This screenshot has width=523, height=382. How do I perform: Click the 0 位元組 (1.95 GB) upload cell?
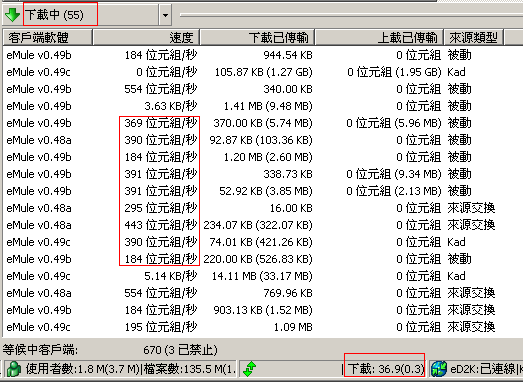tap(394, 72)
